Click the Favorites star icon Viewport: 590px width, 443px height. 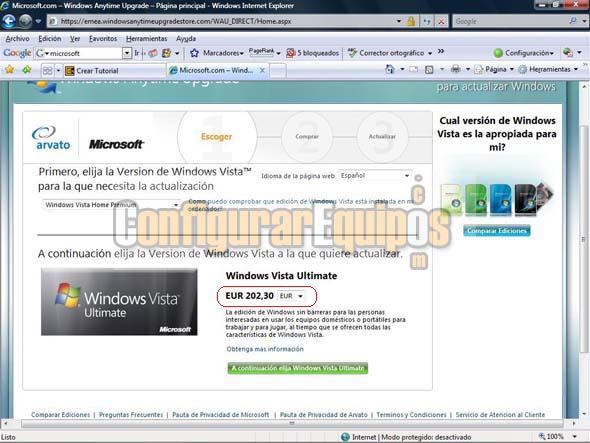9,70
